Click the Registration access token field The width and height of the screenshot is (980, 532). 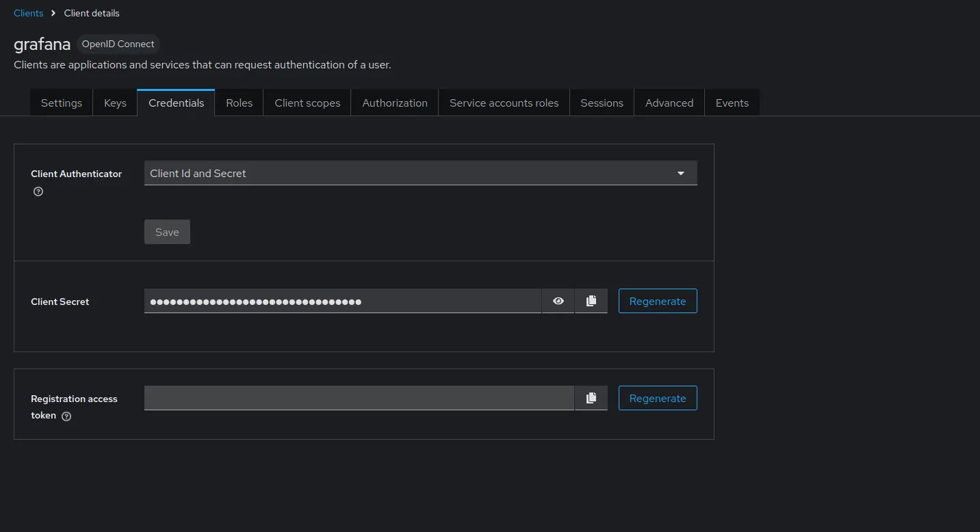(x=359, y=398)
